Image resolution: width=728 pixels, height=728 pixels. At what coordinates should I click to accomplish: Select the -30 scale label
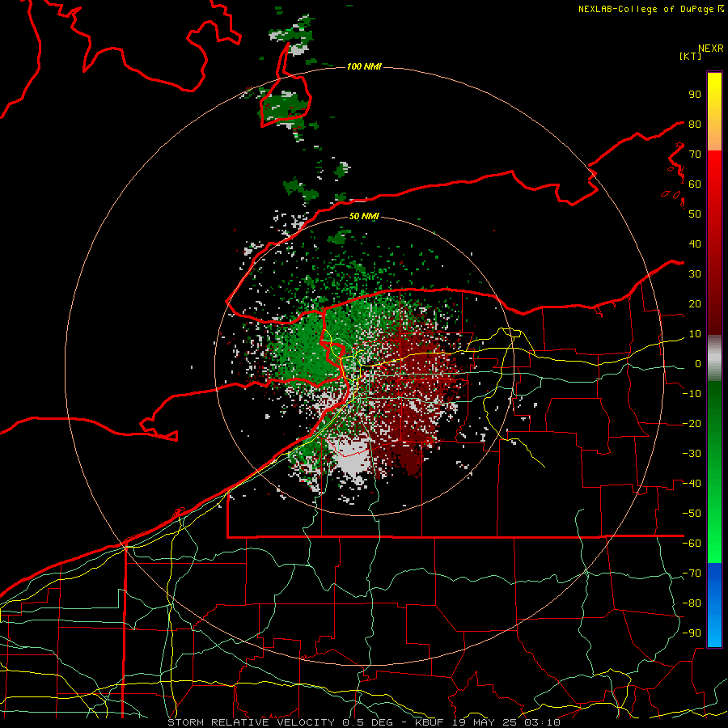[692, 454]
